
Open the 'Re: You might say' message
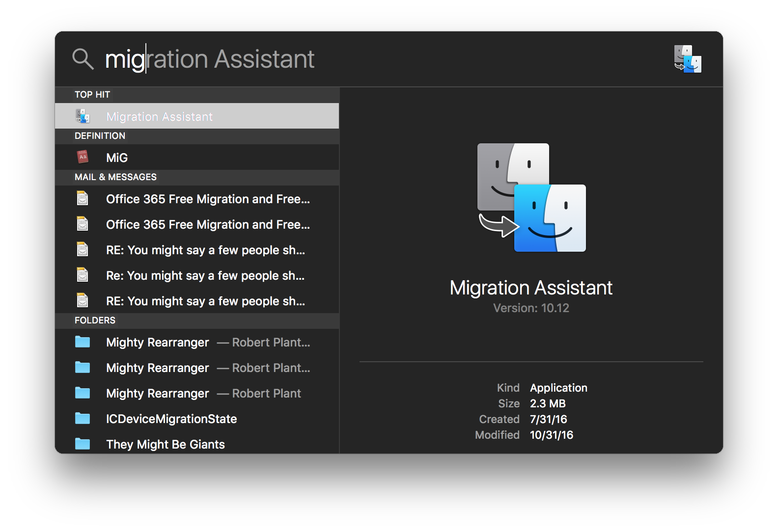(197, 275)
